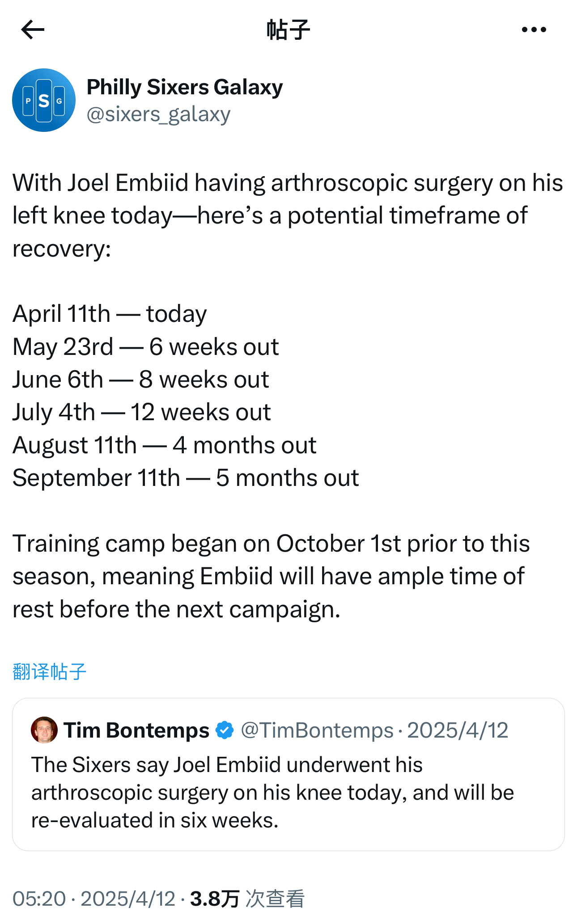This screenshot has height=924, width=577.
Task: Tap the 3.8万 次查看 view count
Action: point(247,899)
